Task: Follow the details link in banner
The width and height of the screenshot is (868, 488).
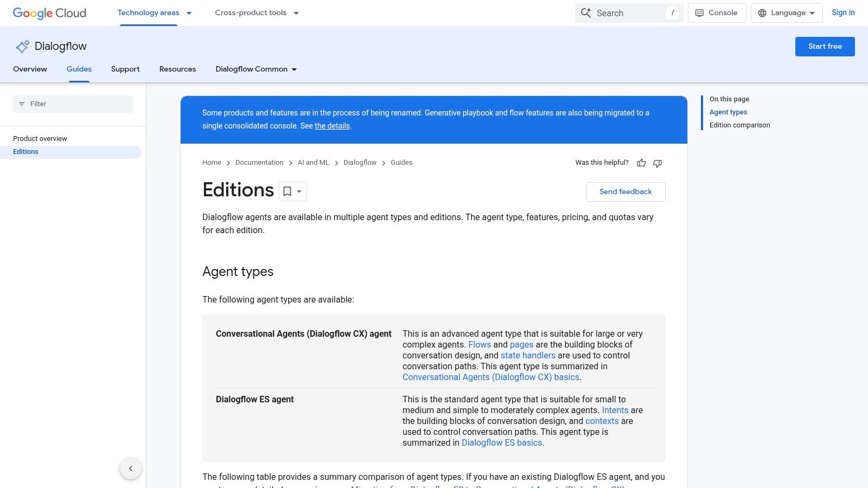Action: (332, 126)
